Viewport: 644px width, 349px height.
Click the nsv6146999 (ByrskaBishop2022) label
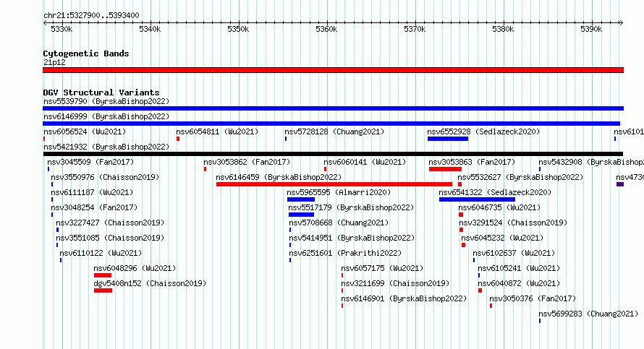point(106,116)
